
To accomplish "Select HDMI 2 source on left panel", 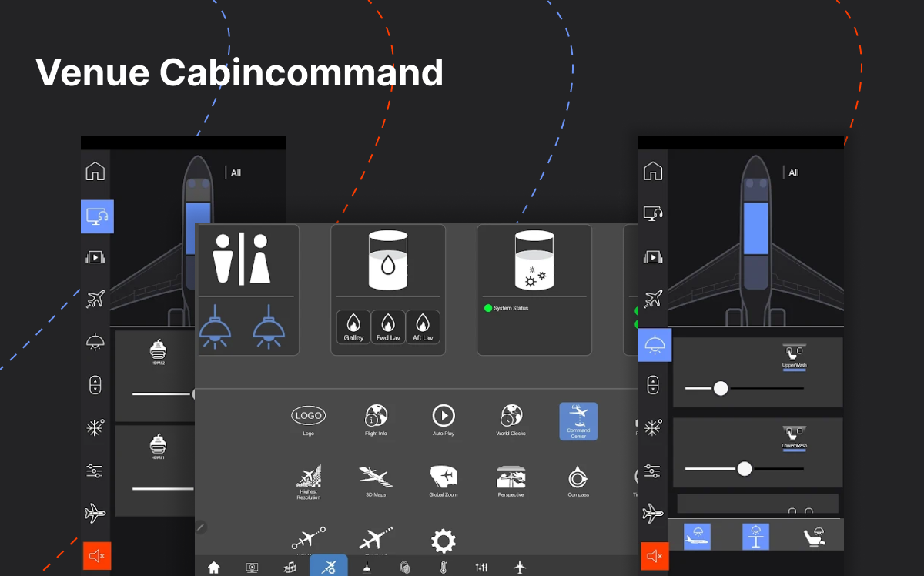I will [x=159, y=351].
